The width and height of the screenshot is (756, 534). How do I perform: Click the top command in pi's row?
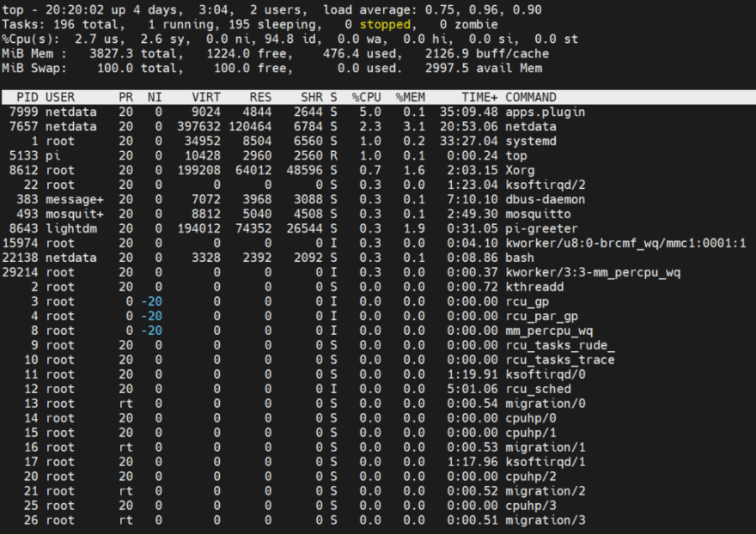516,155
